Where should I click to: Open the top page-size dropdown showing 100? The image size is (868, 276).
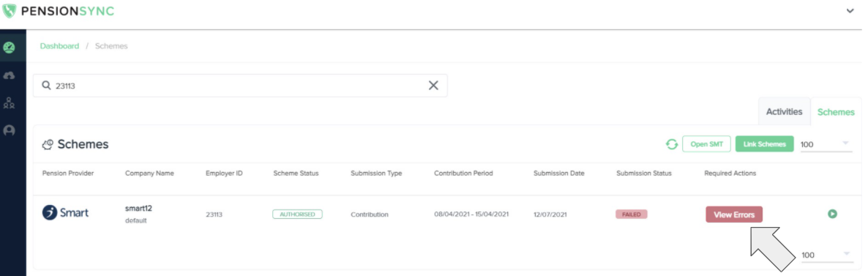click(x=826, y=144)
